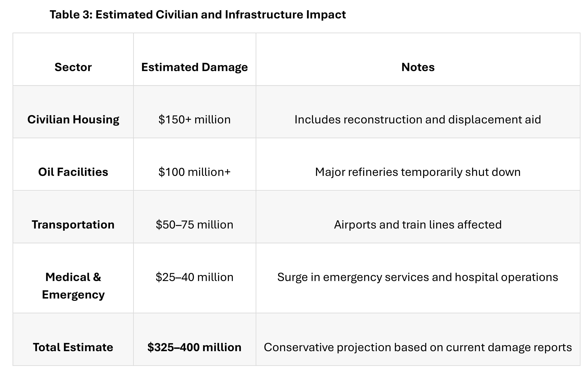Click the '$25–40 million' damage cell
Screen dimensions: 588x380
click(194, 277)
